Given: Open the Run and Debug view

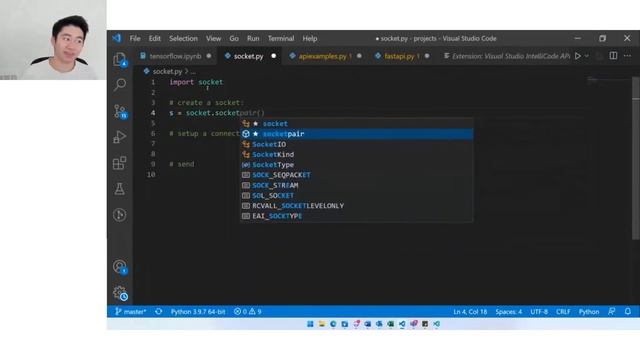Looking at the screenshot, I should pyautogui.click(x=120, y=137).
